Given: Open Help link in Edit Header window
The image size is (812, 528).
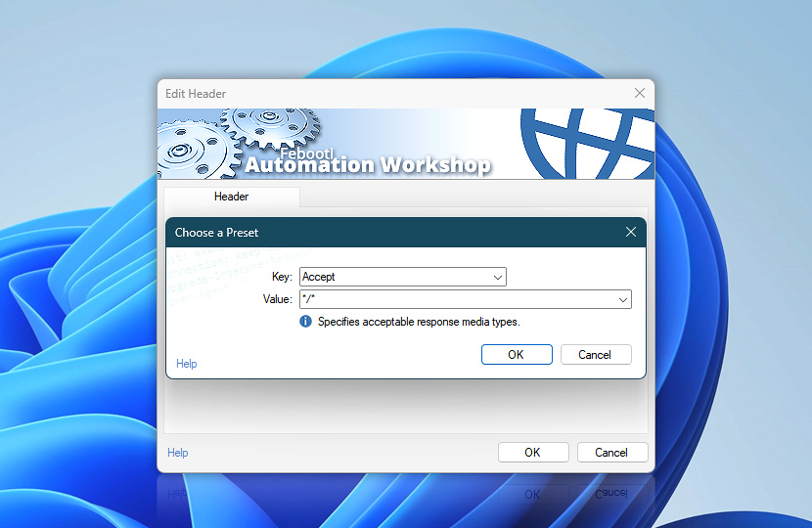Looking at the screenshot, I should [x=178, y=453].
